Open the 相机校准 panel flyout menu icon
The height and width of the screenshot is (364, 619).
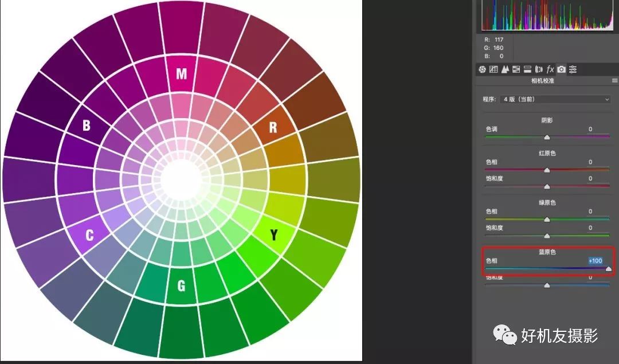pyautogui.click(x=614, y=80)
